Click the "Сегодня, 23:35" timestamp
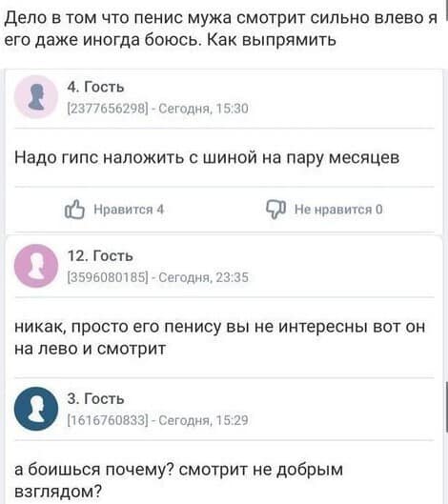Viewport: 448px width, 504px height. point(204,277)
